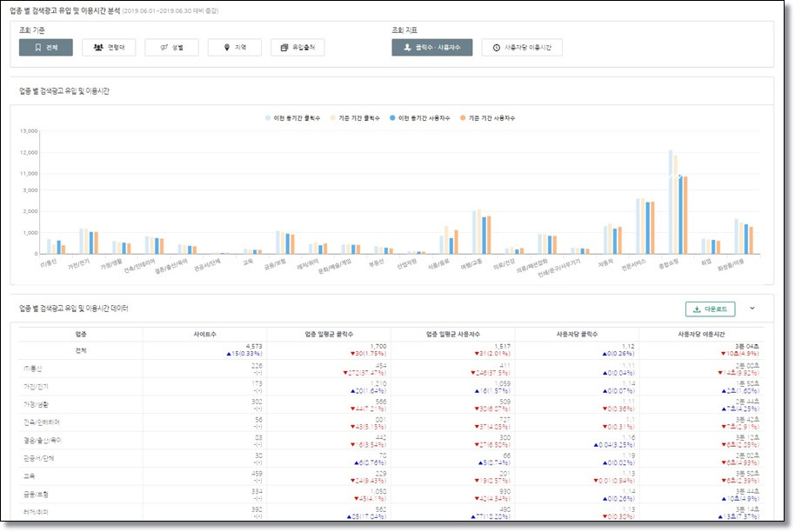Click the 459 site count in 교육 row

click(x=257, y=473)
